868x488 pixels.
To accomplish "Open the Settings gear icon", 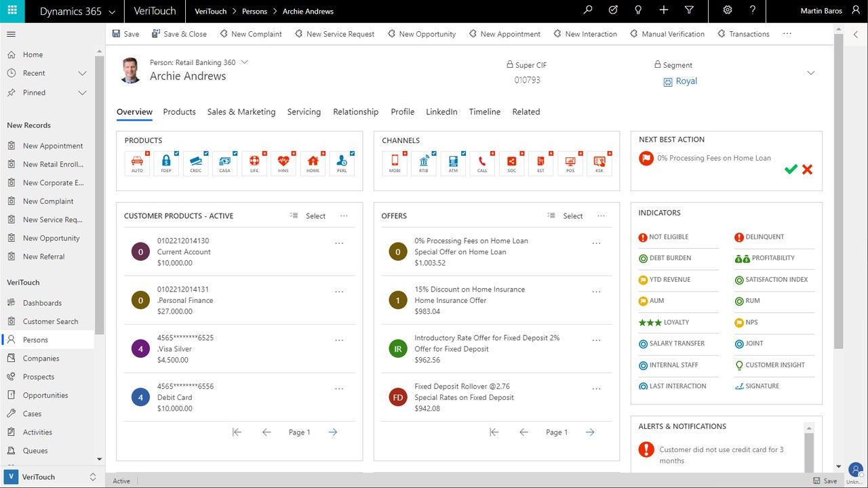I will tap(728, 10).
